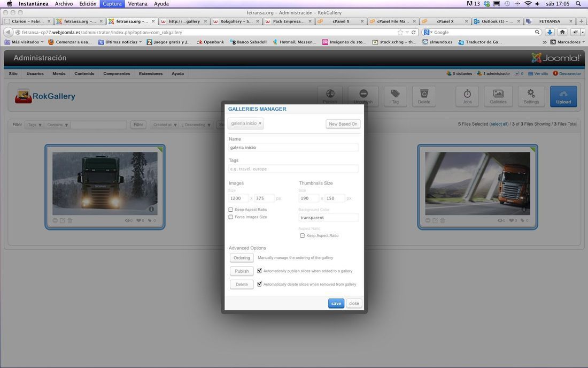Screen dimensions: 588x368
Task: Click the blue save button
Action: [336, 303]
